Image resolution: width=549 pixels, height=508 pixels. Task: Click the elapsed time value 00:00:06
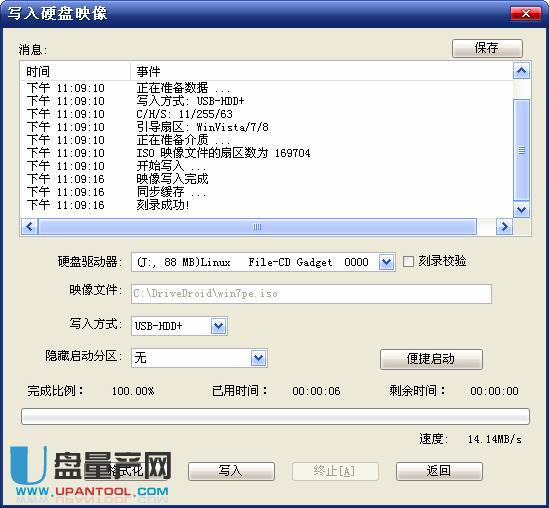tap(317, 391)
